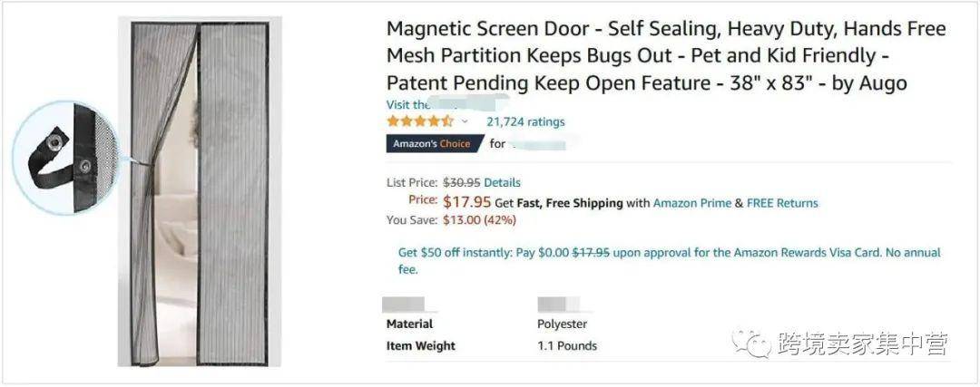The width and height of the screenshot is (980, 387).
Task: Click the Polyester material value
Action: click(x=562, y=324)
